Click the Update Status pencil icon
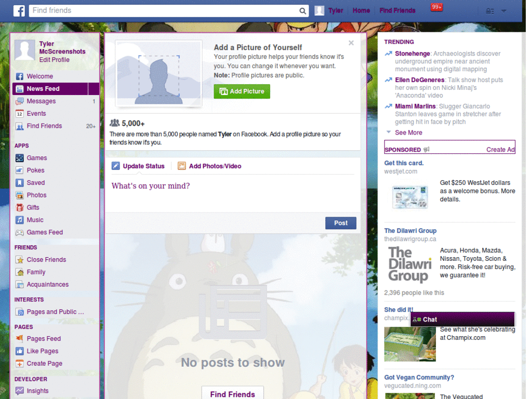 (x=116, y=166)
